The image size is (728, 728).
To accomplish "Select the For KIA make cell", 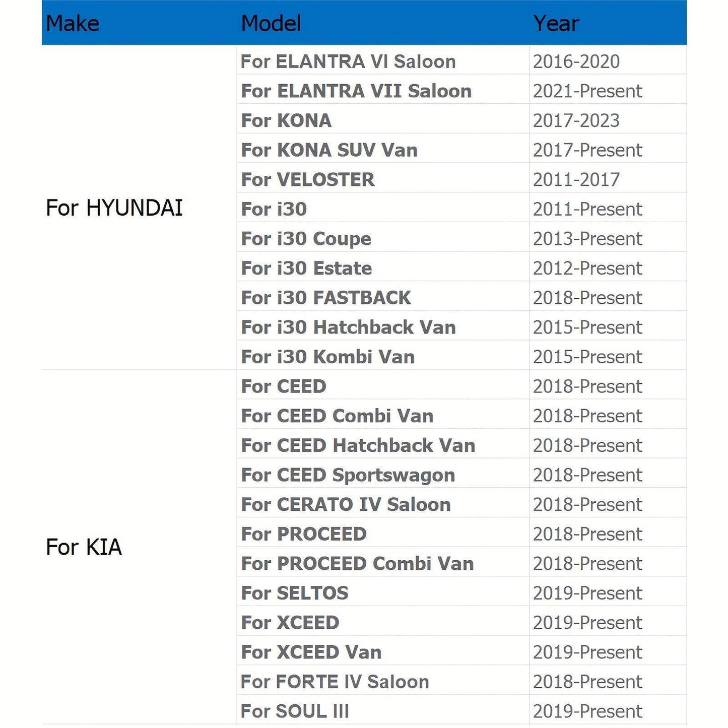I will pos(84,547).
